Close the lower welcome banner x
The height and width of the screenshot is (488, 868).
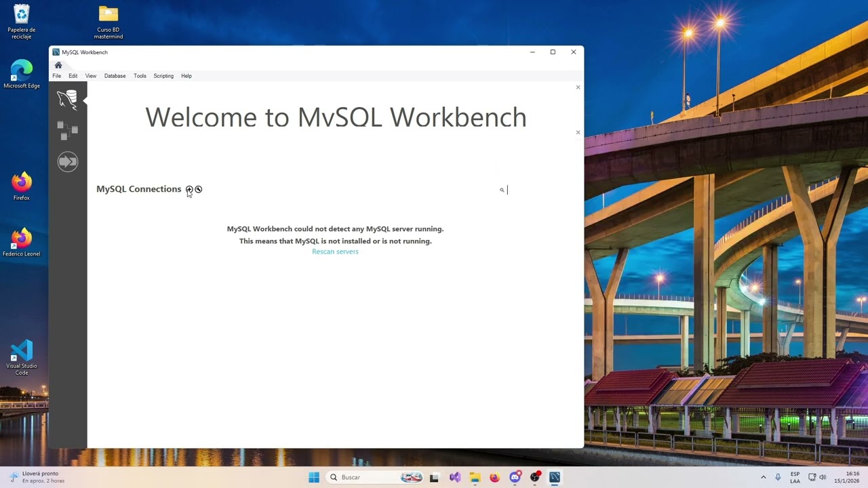578,133
